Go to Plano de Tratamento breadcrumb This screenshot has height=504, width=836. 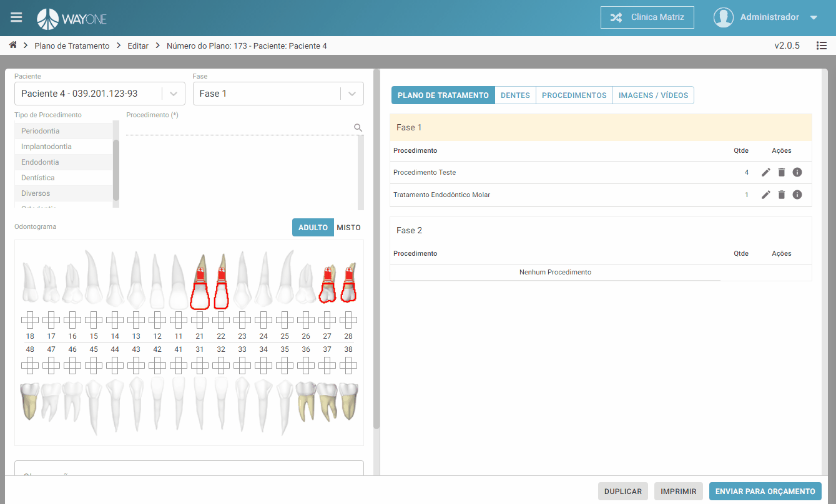[x=72, y=46]
